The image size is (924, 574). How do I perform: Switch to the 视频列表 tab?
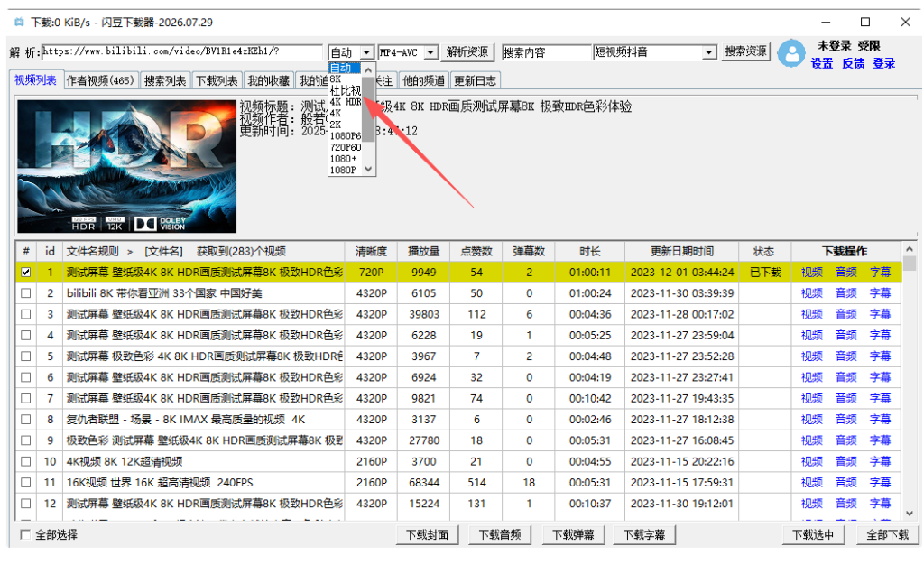coord(35,80)
